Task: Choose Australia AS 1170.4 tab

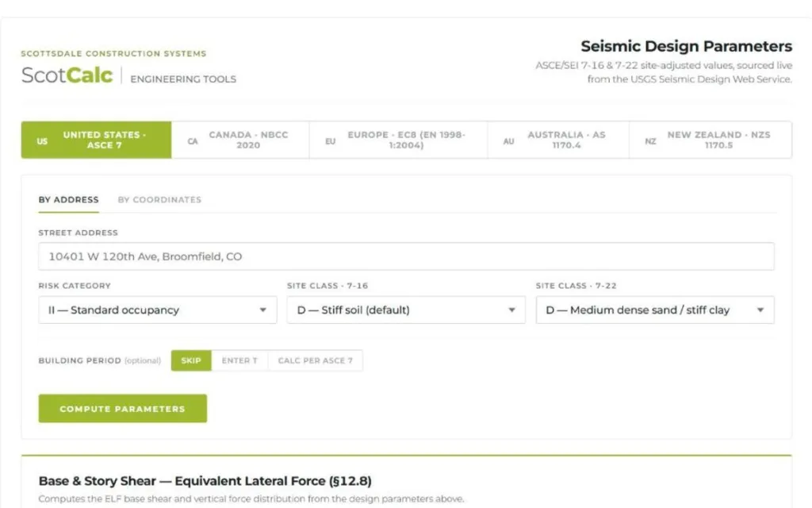Action: tap(558, 140)
